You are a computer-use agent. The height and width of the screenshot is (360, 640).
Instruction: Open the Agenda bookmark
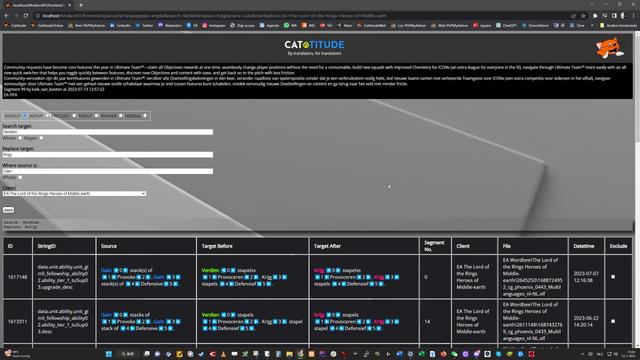point(269,25)
